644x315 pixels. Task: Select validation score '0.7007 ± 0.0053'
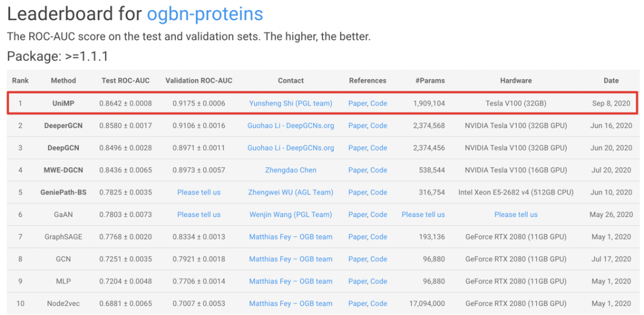pyautogui.click(x=199, y=304)
